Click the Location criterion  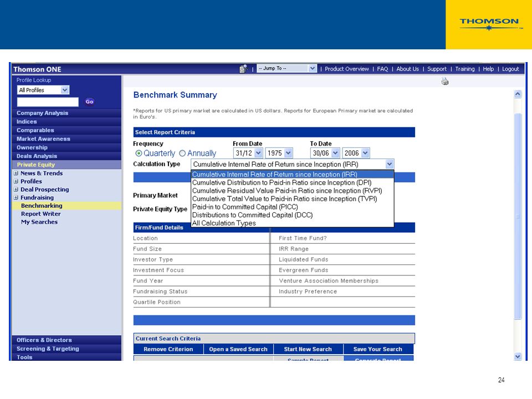(x=145, y=238)
